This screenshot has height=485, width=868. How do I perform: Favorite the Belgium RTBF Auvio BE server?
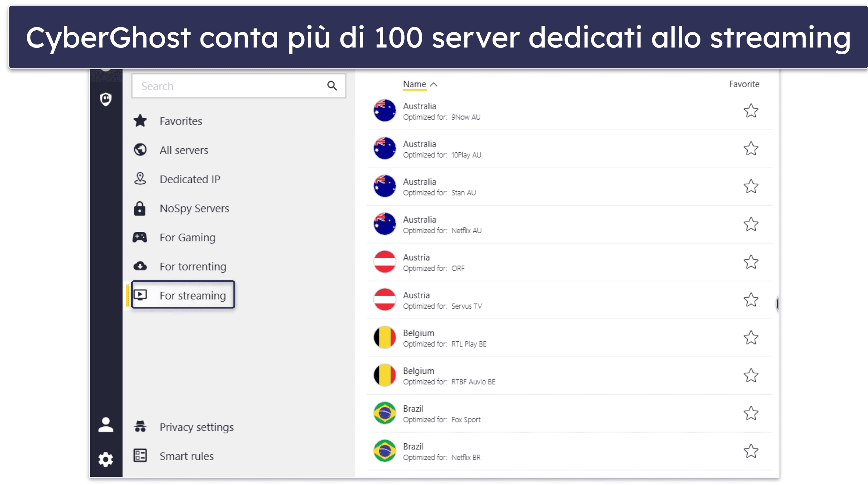pyautogui.click(x=751, y=375)
